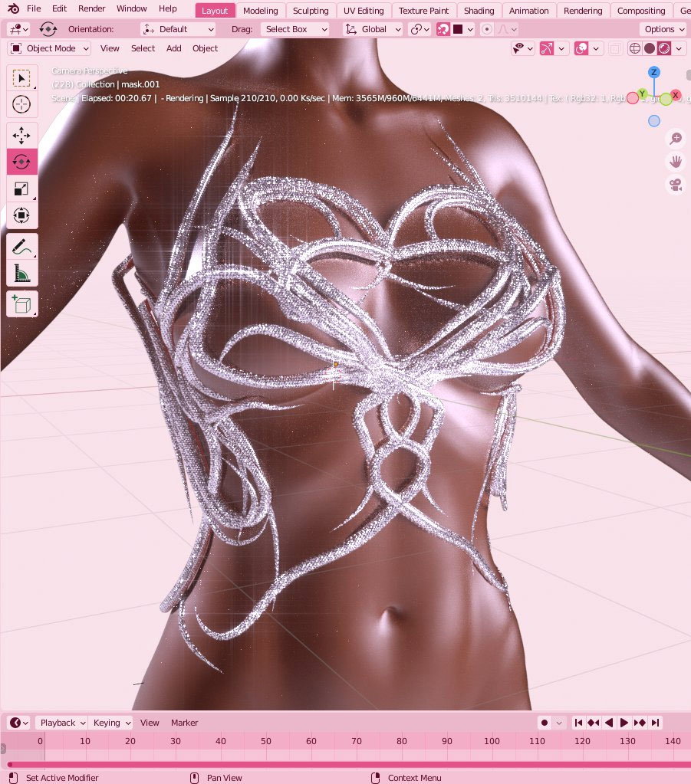Open the File menu
The width and height of the screenshot is (691, 784).
(34, 8)
